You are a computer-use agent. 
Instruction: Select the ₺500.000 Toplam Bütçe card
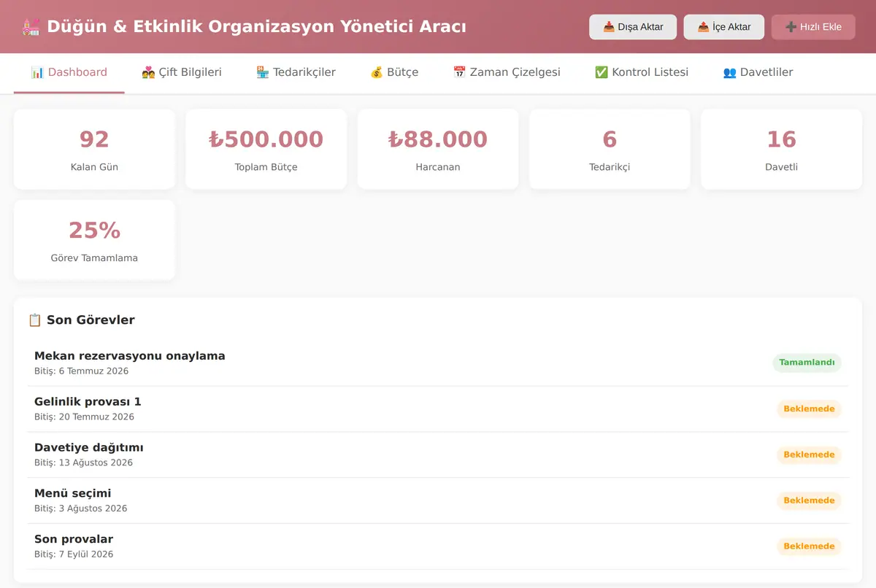[266, 150]
